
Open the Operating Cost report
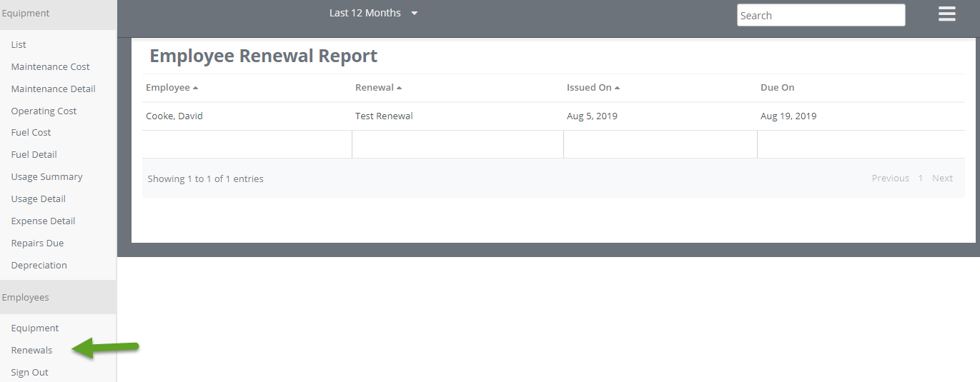pos(44,111)
